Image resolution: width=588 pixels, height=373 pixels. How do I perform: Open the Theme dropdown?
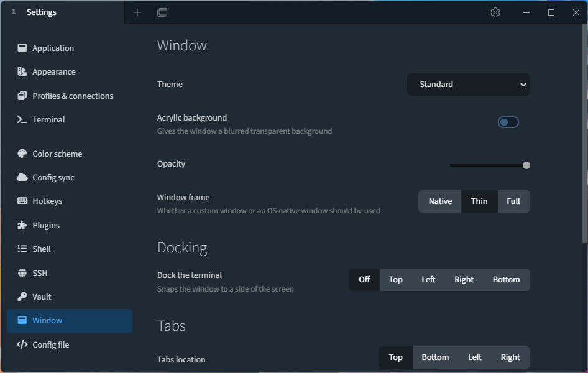point(468,85)
